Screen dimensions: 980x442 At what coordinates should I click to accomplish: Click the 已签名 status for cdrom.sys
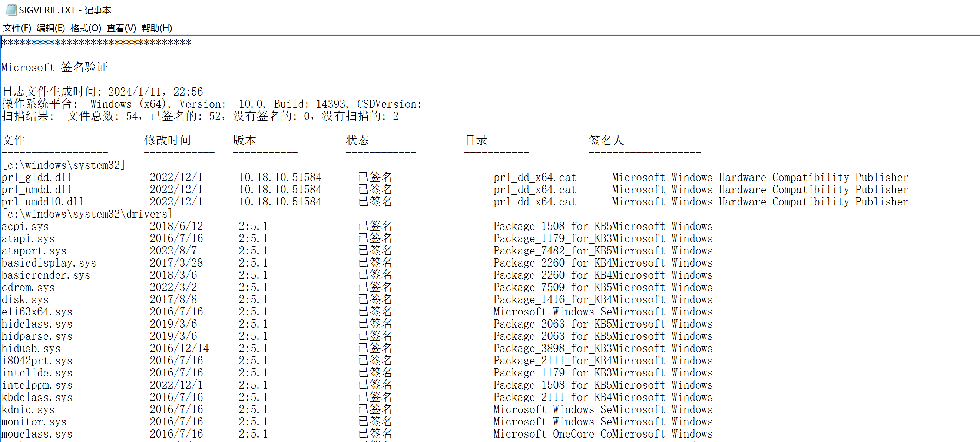pos(375,287)
